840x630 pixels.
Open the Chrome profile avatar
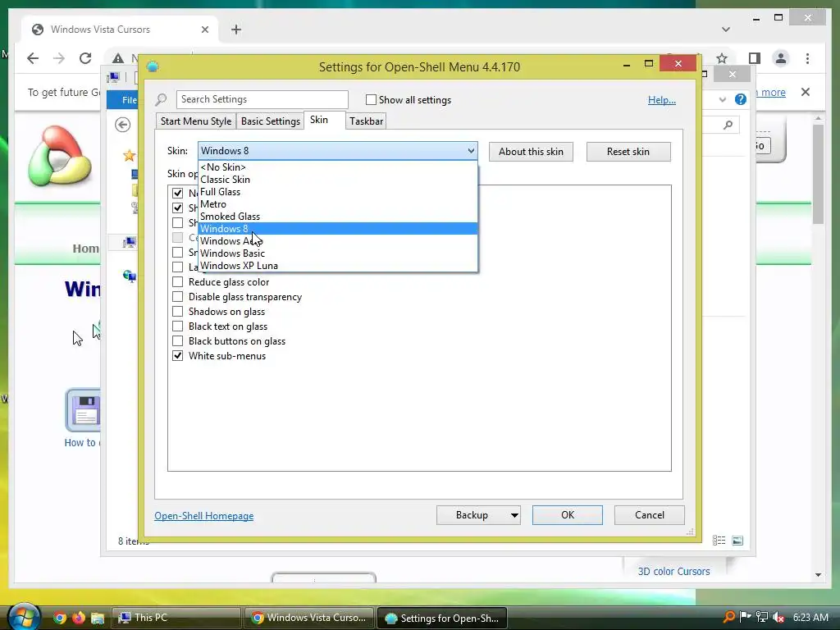coord(781,58)
